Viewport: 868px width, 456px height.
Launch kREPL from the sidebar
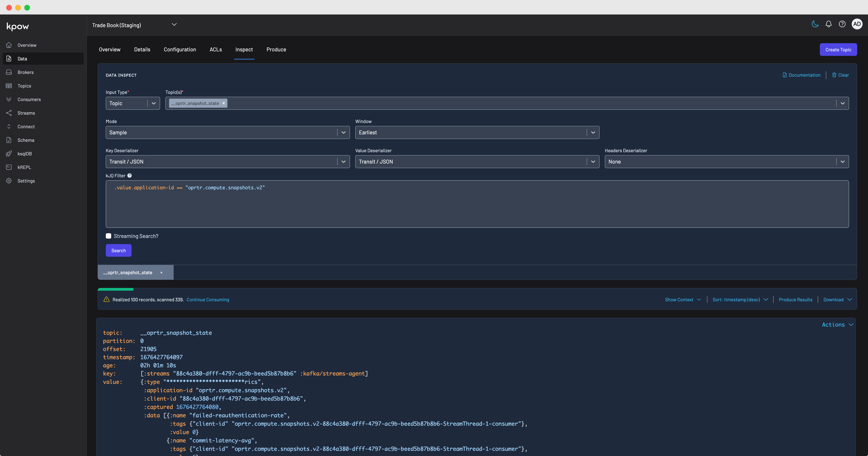(x=24, y=167)
